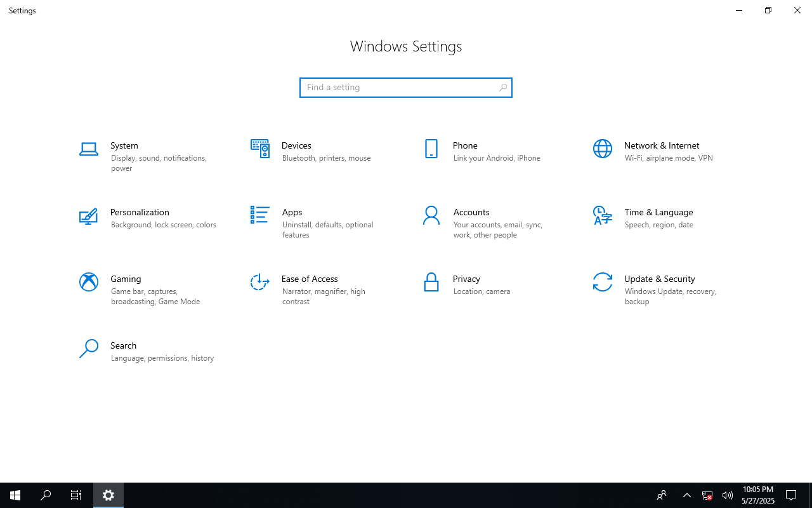Open the Time & Language icon
The image size is (812, 508).
click(603, 215)
